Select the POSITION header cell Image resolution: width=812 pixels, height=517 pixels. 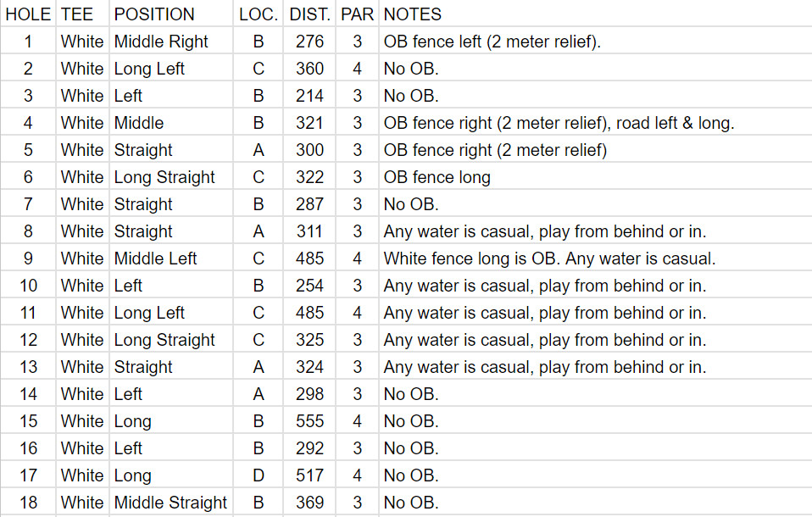click(171, 14)
